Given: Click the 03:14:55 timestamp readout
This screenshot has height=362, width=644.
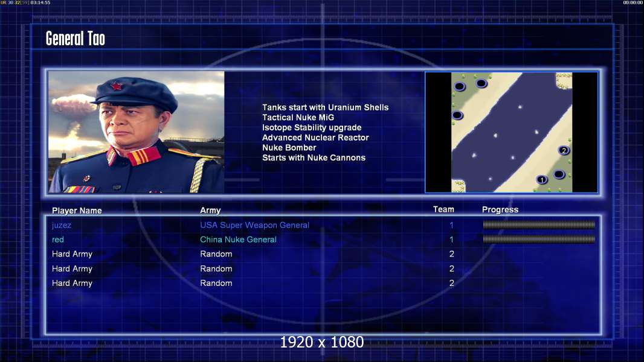Looking at the screenshot, I should point(40,2).
